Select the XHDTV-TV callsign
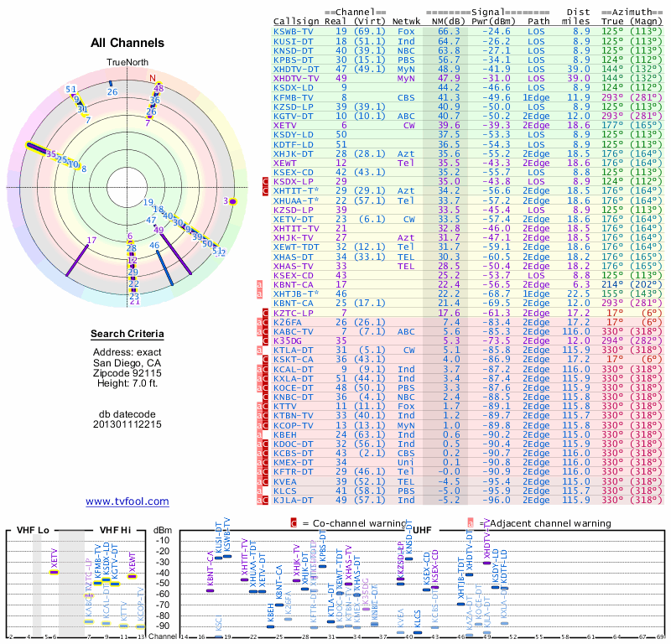 (296, 78)
